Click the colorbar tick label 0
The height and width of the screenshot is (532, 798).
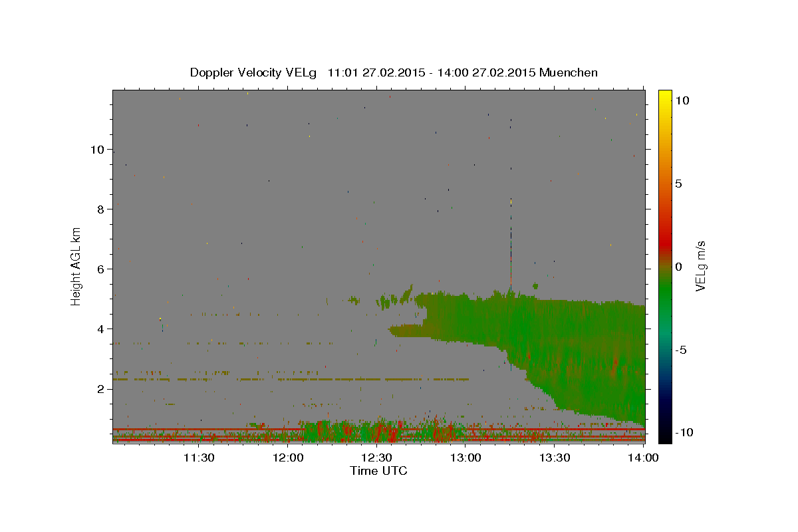678,267
